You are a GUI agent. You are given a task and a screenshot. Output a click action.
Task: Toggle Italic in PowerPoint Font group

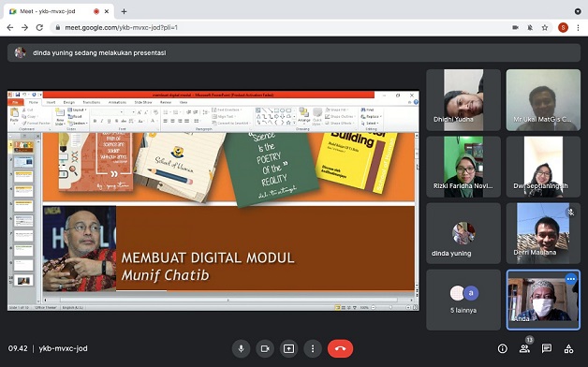[x=102, y=121]
